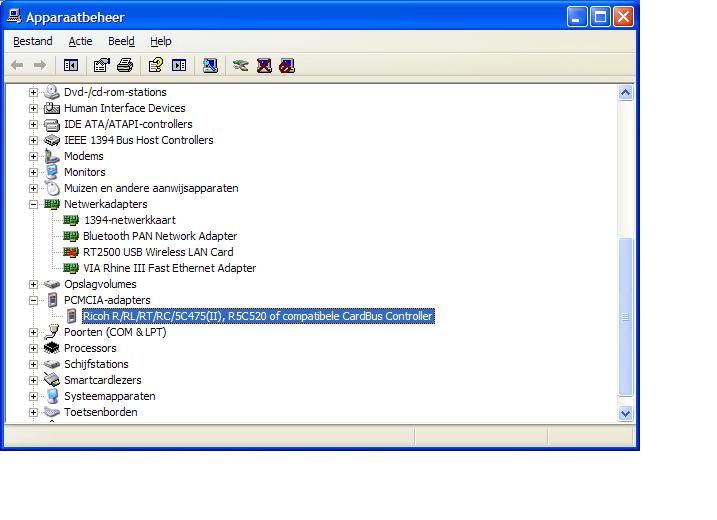Open the Bestand menu
Image resolution: width=717 pixels, height=520 pixels.
click(x=33, y=41)
